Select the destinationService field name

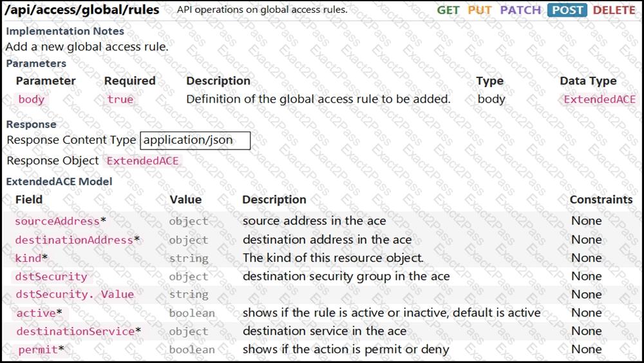pos(75,331)
